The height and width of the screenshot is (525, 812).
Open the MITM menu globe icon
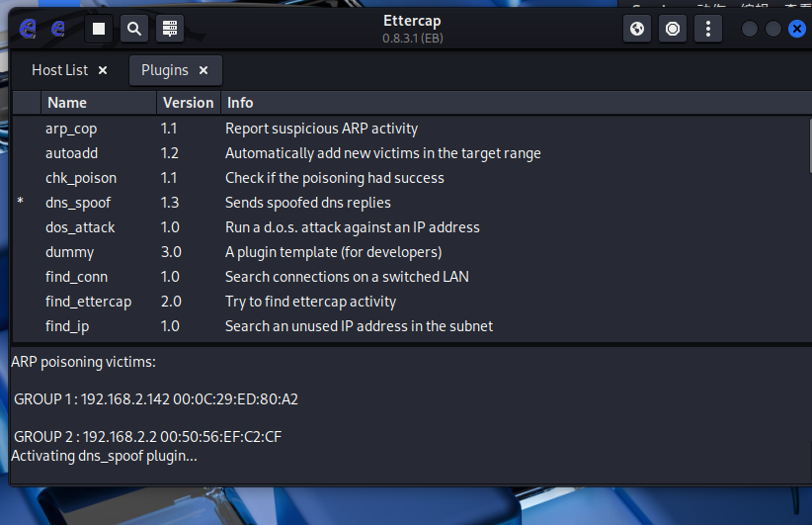tap(637, 29)
